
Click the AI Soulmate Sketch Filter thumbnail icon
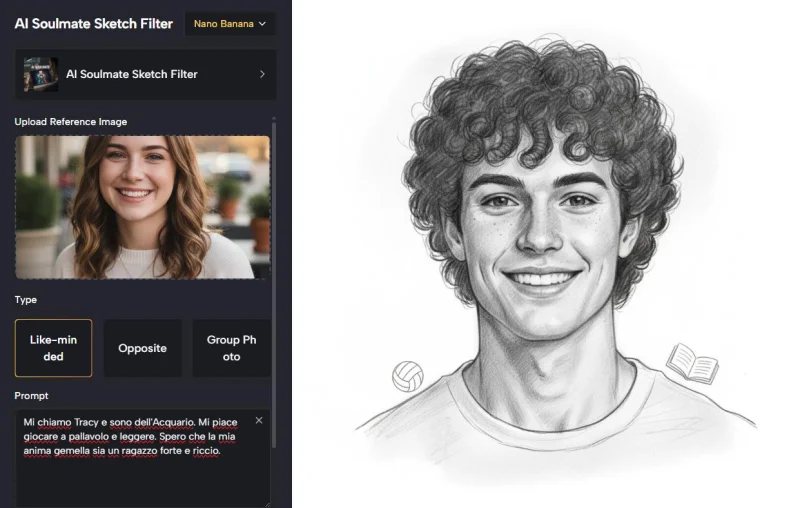point(41,74)
